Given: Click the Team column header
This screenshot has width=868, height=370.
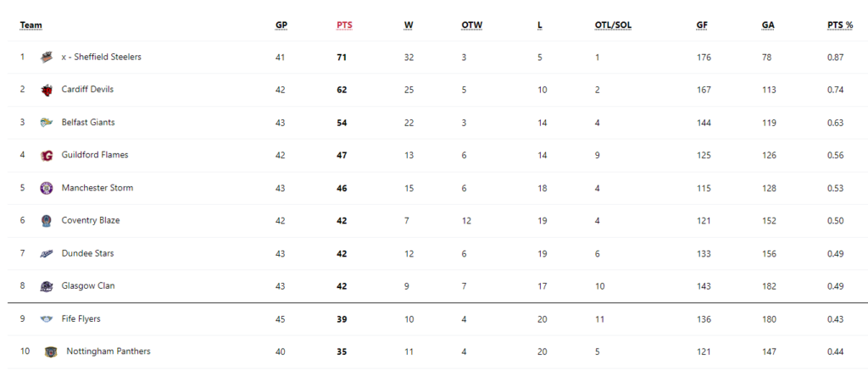Looking at the screenshot, I should click(x=31, y=25).
